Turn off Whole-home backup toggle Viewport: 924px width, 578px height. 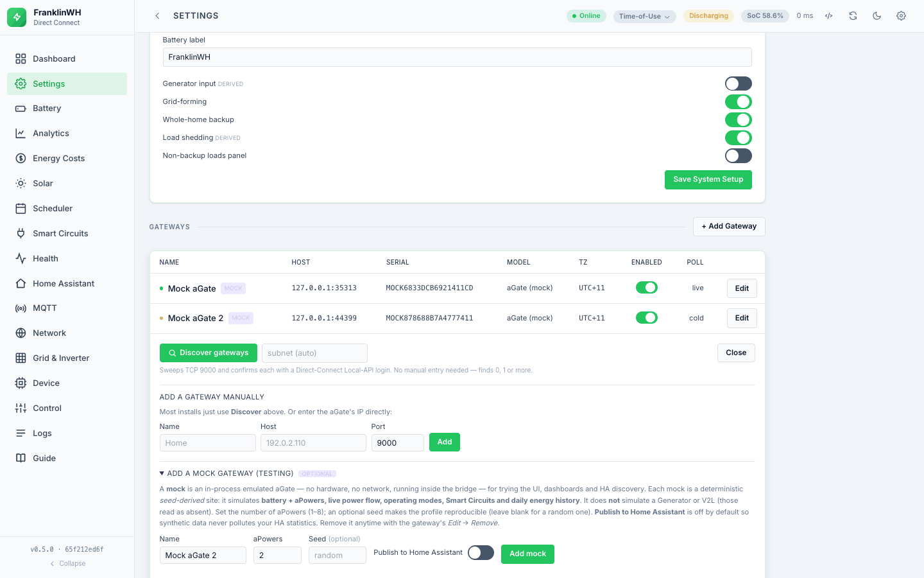(738, 119)
